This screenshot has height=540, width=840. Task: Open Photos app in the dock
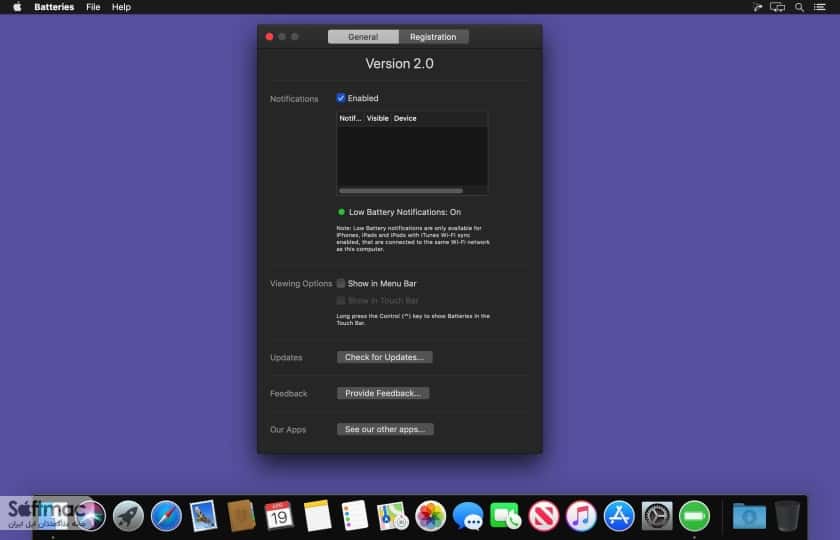point(431,516)
